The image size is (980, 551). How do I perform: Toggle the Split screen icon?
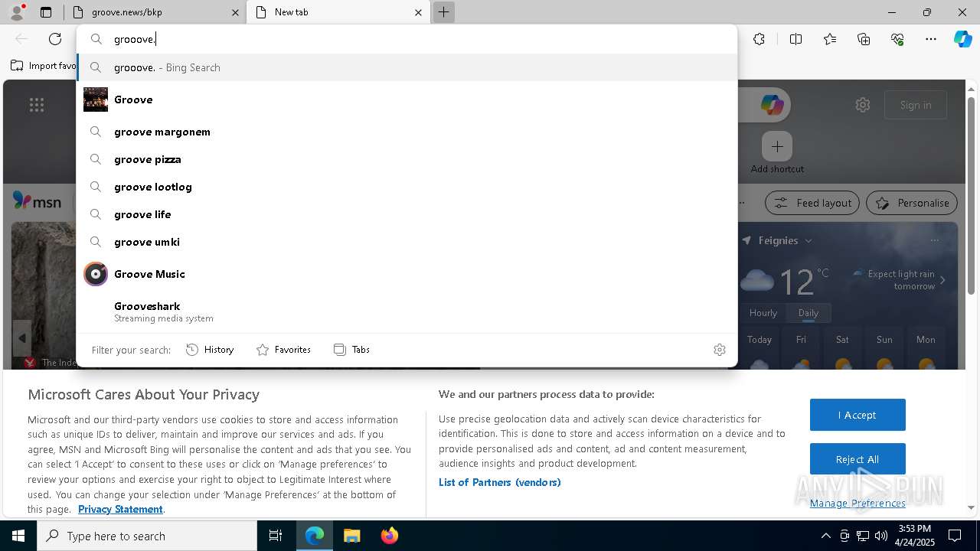[795, 39]
